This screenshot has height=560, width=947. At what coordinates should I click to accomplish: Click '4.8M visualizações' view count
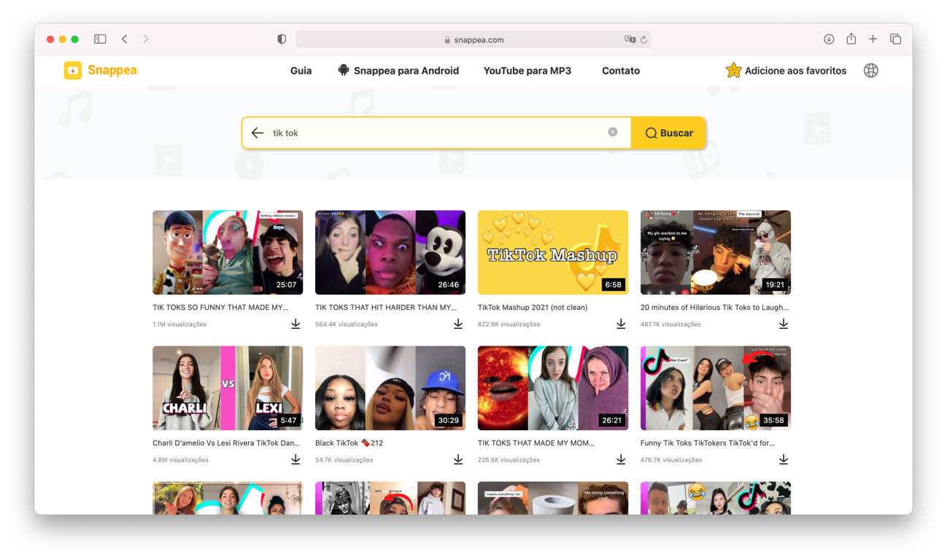tap(180, 460)
